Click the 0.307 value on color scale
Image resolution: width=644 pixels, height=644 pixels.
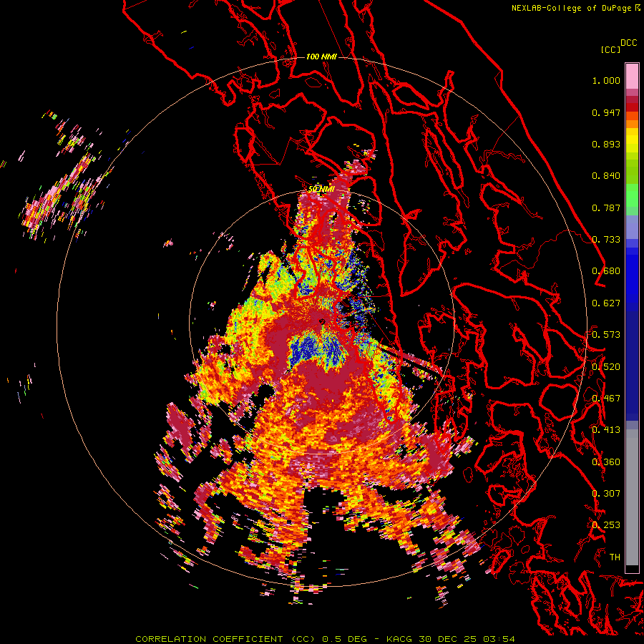(606, 493)
